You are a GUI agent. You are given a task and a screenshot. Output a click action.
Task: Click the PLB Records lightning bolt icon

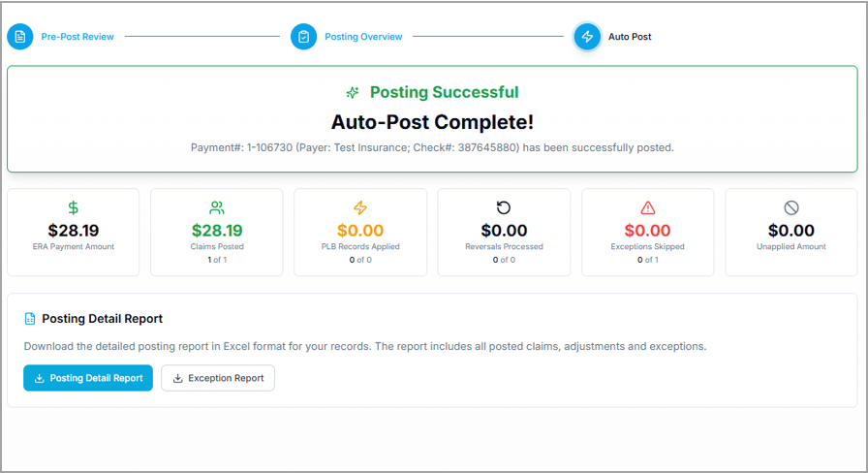point(360,207)
